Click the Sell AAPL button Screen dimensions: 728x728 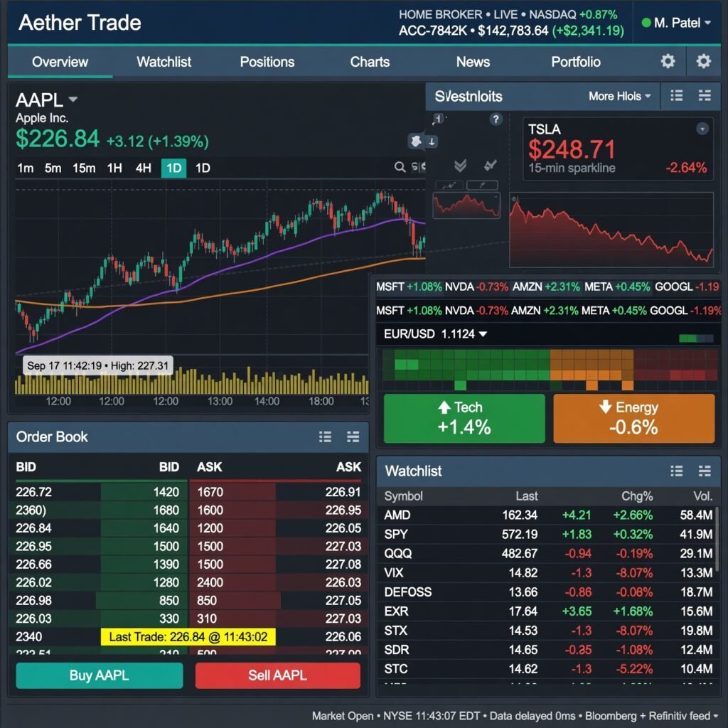tap(278, 675)
